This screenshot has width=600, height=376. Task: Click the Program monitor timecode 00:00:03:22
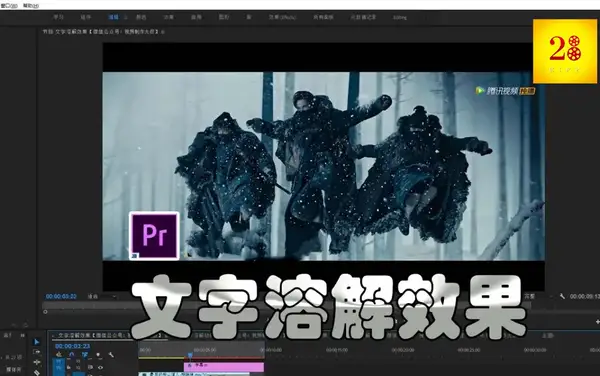[61, 296]
